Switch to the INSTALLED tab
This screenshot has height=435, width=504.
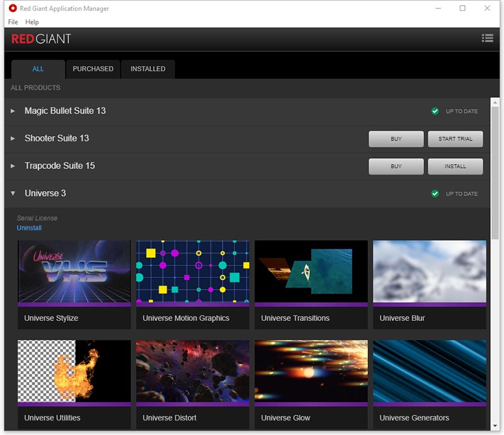point(148,69)
